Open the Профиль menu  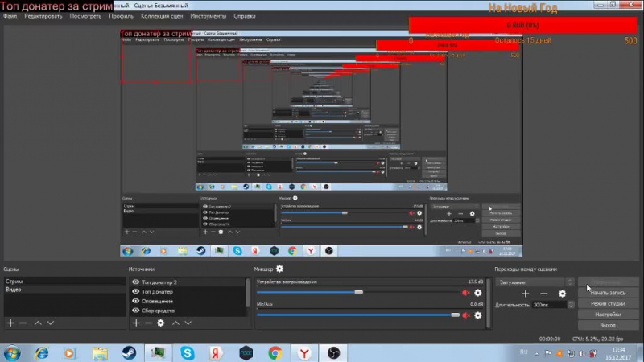(122, 16)
